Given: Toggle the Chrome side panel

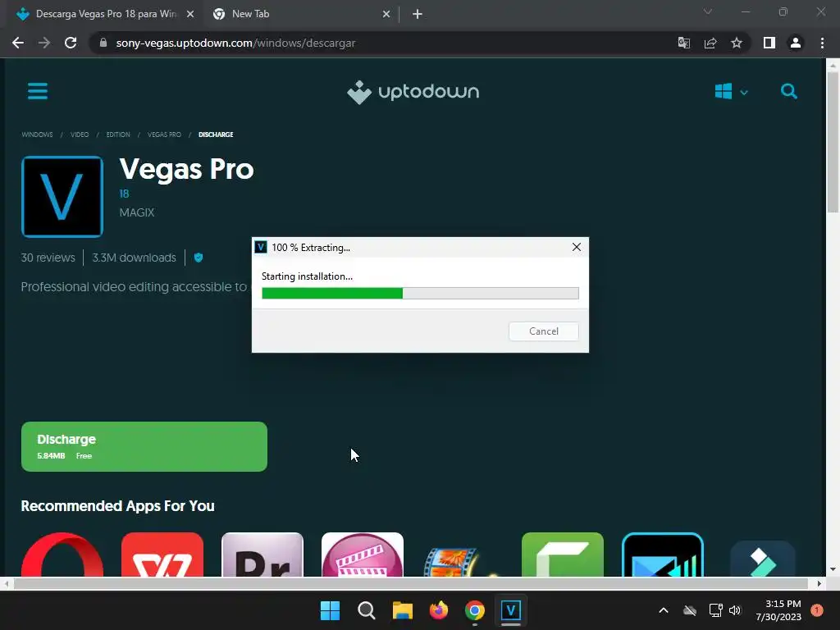Looking at the screenshot, I should 769,43.
